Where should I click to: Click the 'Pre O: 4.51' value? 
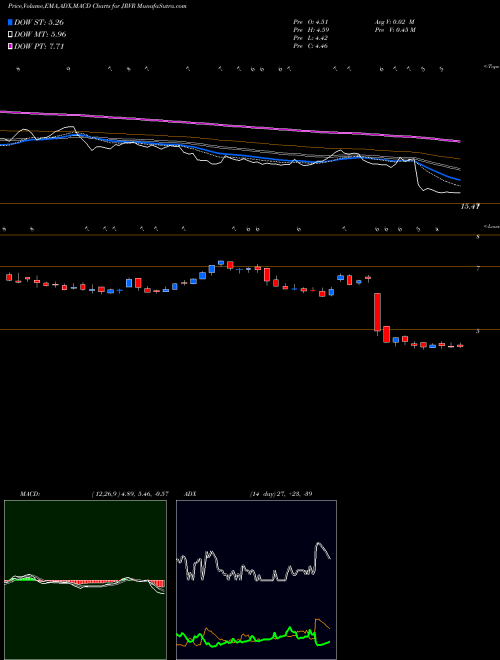tap(311, 22)
